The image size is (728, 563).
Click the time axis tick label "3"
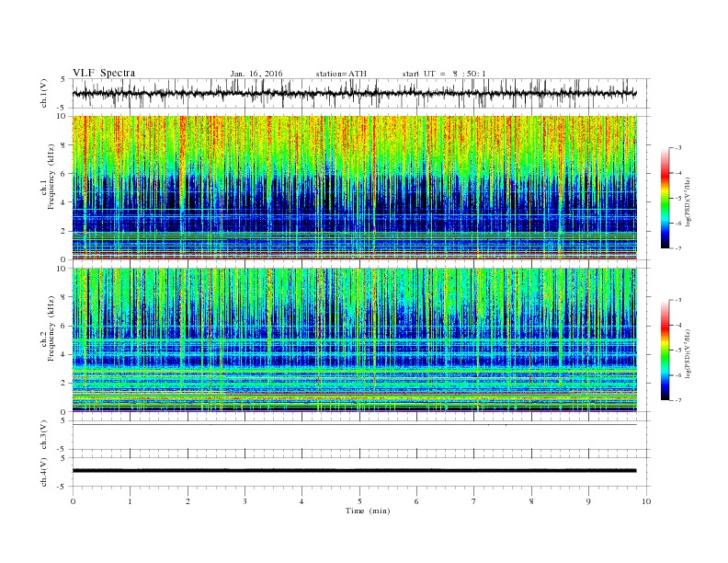[x=245, y=501]
